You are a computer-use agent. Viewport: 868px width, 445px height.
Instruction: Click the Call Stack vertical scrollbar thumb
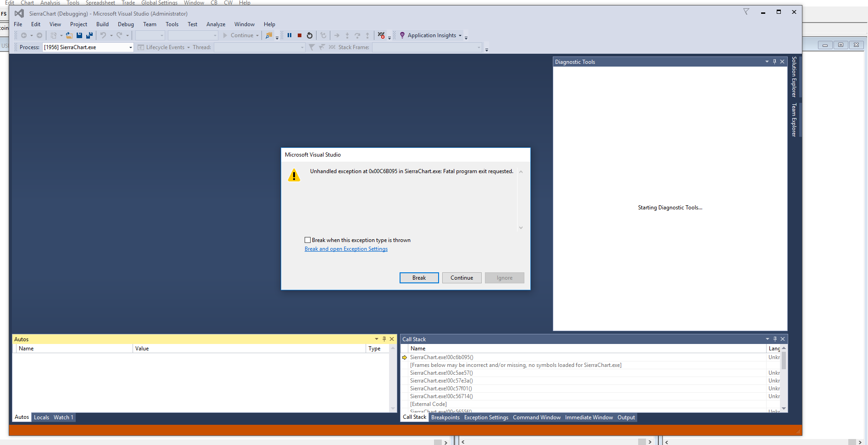coord(784,360)
